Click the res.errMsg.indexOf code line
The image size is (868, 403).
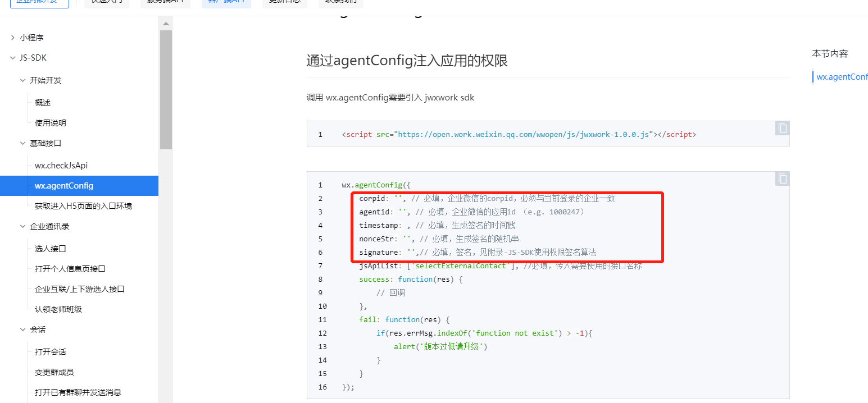(485, 333)
